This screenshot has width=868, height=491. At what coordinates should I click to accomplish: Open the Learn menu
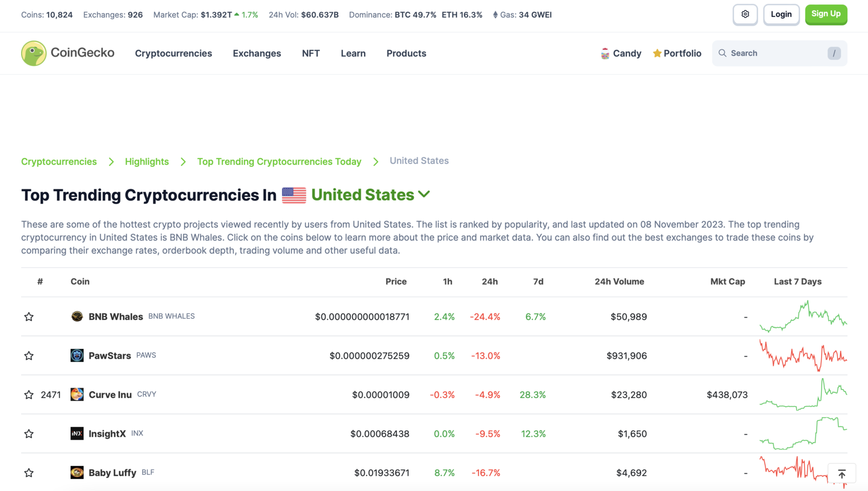353,53
